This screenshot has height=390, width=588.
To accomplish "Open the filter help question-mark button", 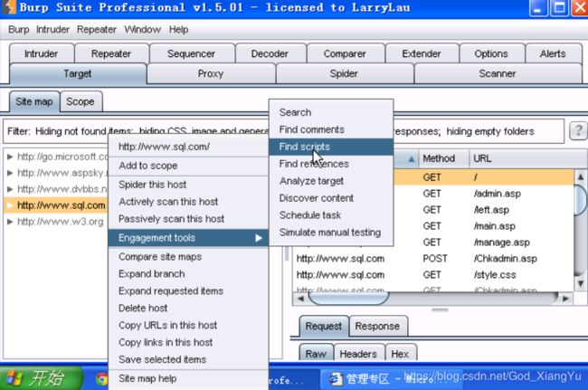I will click(578, 131).
